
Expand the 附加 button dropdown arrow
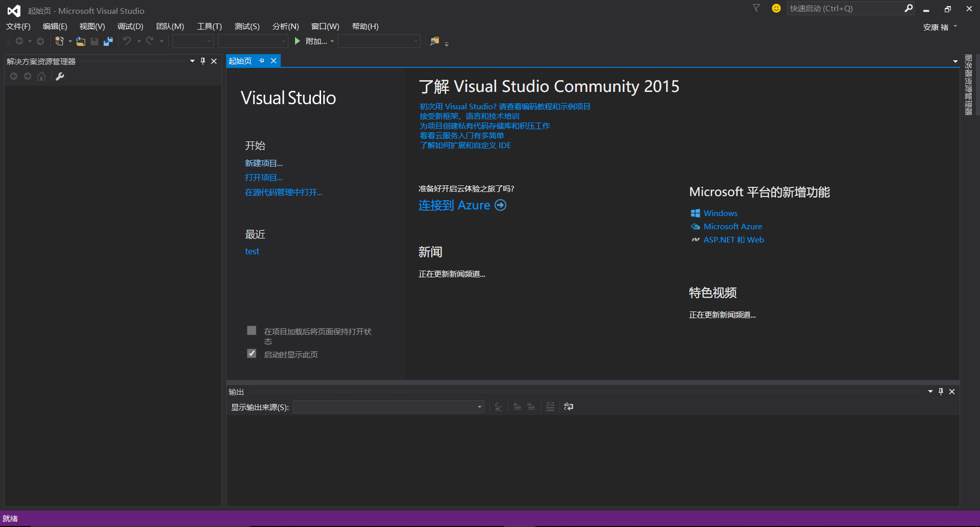[332, 41]
